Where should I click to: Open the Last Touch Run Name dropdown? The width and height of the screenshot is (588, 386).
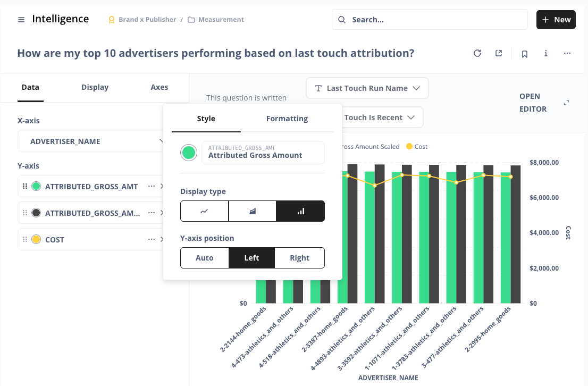click(x=367, y=88)
